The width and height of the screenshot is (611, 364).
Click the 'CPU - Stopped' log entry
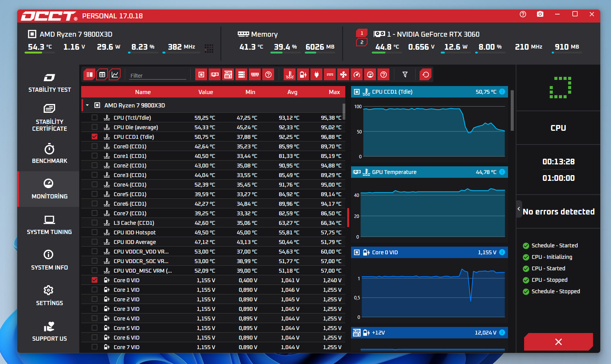point(549,280)
